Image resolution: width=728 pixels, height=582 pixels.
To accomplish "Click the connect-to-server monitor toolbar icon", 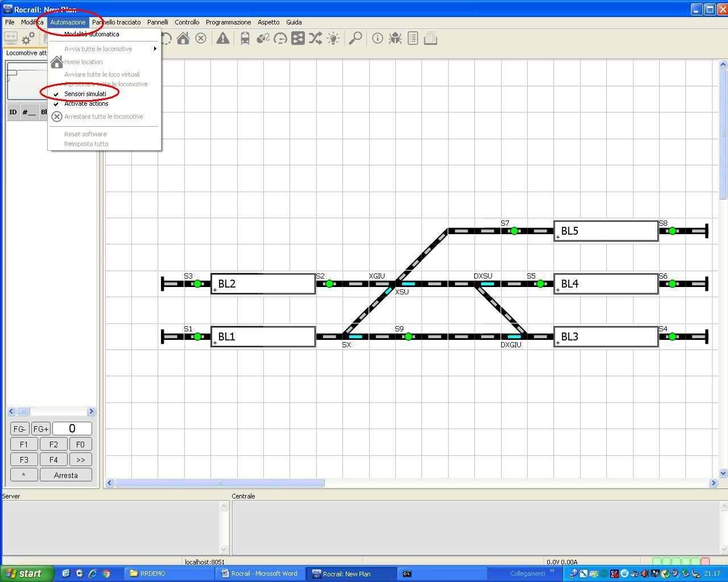I will pyautogui.click(x=11, y=38).
